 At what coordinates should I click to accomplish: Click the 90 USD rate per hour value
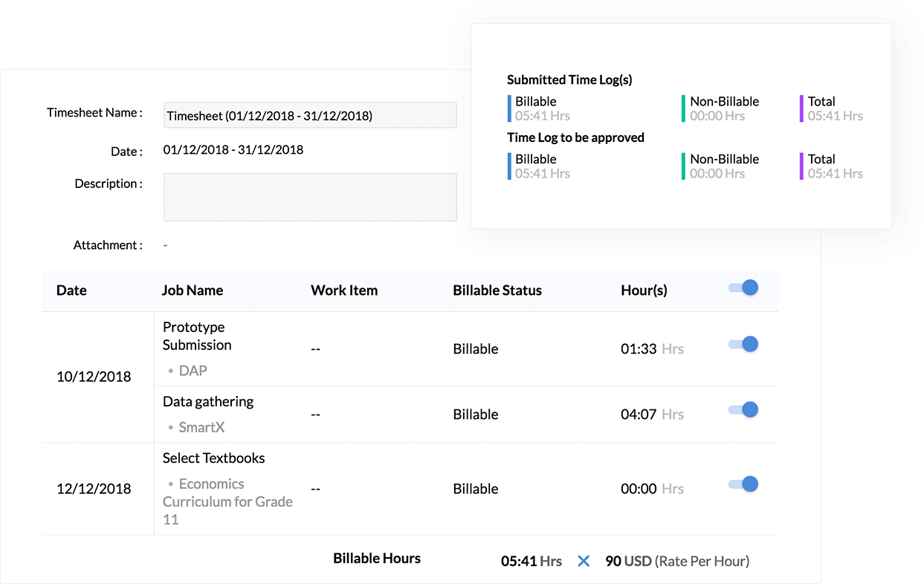[x=628, y=561]
